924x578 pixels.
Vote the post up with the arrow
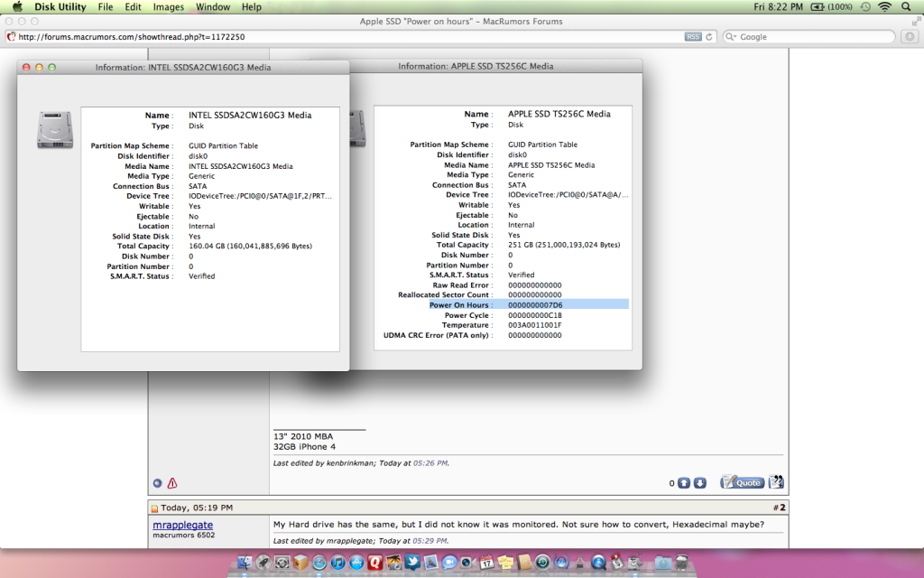click(x=684, y=483)
